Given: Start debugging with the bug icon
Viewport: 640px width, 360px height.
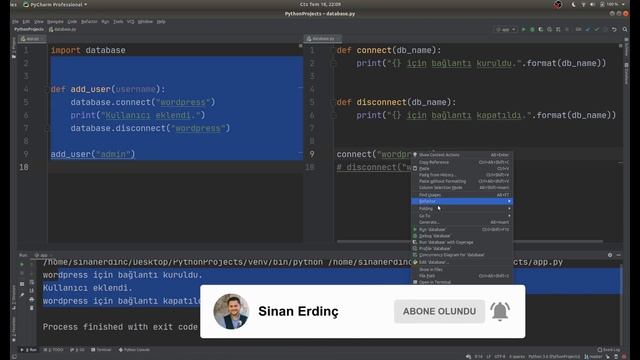Looking at the screenshot, I should [532, 29].
